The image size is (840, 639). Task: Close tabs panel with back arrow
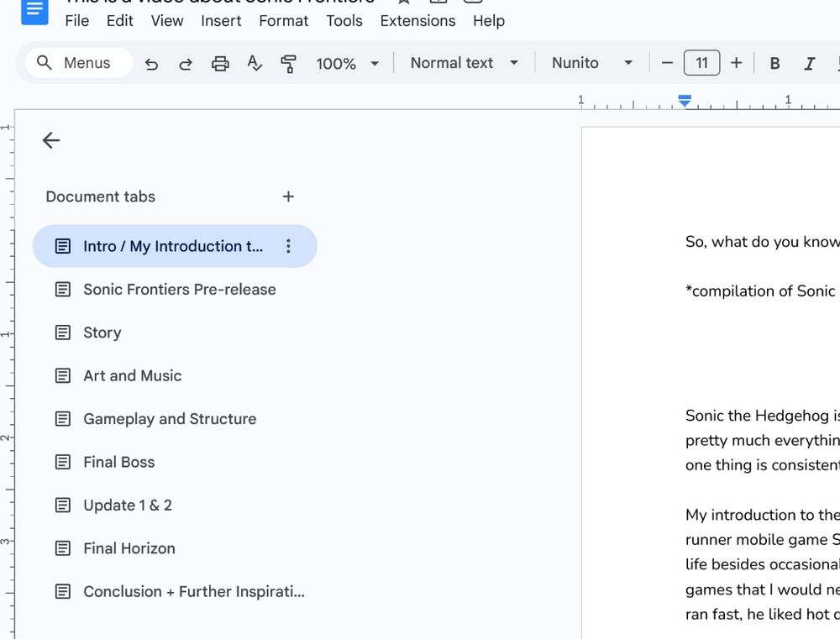[x=51, y=140]
